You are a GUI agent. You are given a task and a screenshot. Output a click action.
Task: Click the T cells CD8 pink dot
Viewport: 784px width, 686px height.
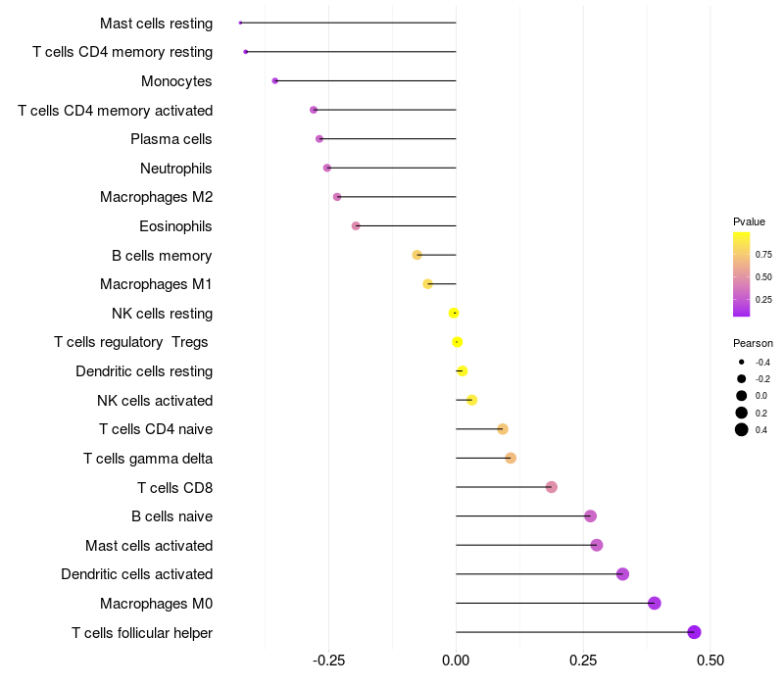pyautogui.click(x=551, y=487)
